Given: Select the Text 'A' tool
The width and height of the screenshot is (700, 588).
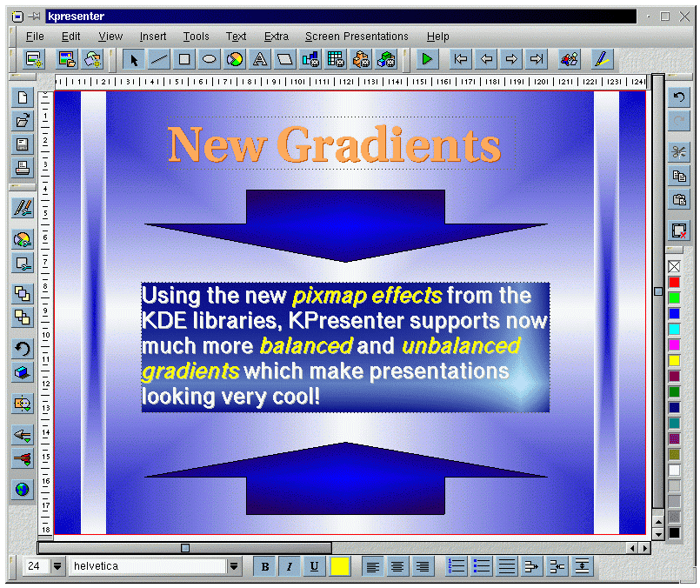Looking at the screenshot, I should (x=260, y=59).
